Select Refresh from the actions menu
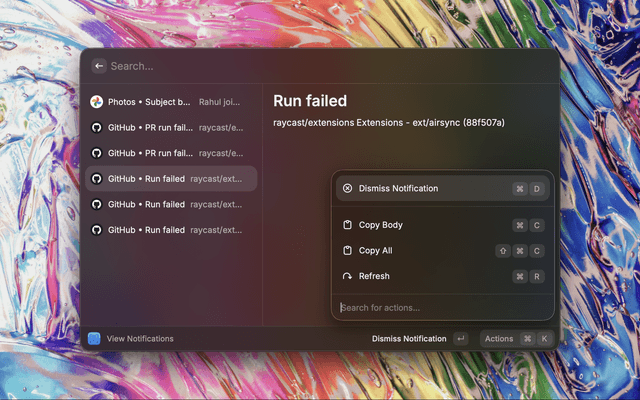640x400 pixels. pyautogui.click(x=374, y=276)
